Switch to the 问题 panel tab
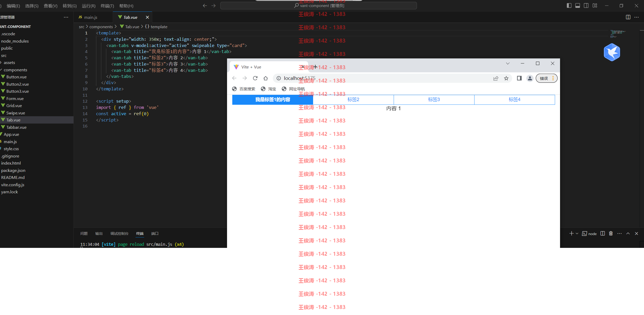 (x=84, y=234)
